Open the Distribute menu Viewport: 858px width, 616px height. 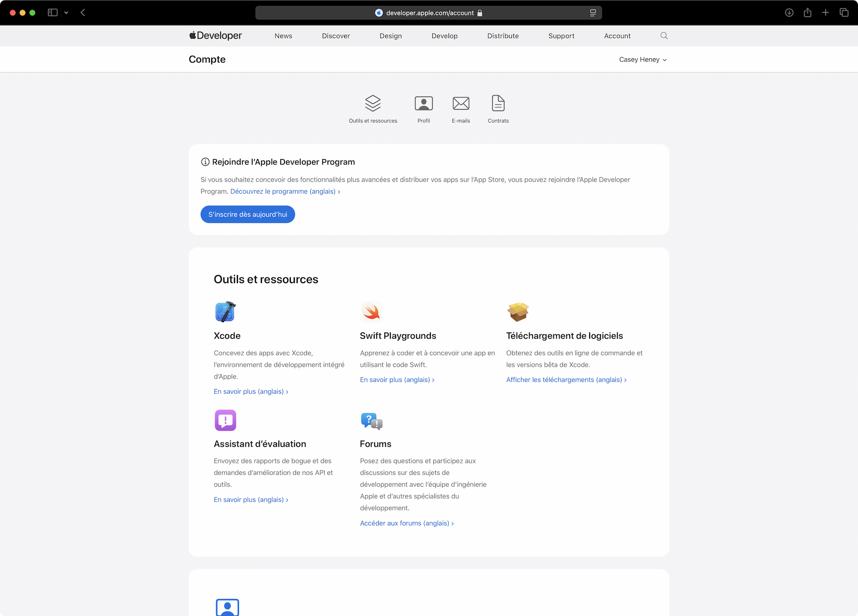coord(503,36)
